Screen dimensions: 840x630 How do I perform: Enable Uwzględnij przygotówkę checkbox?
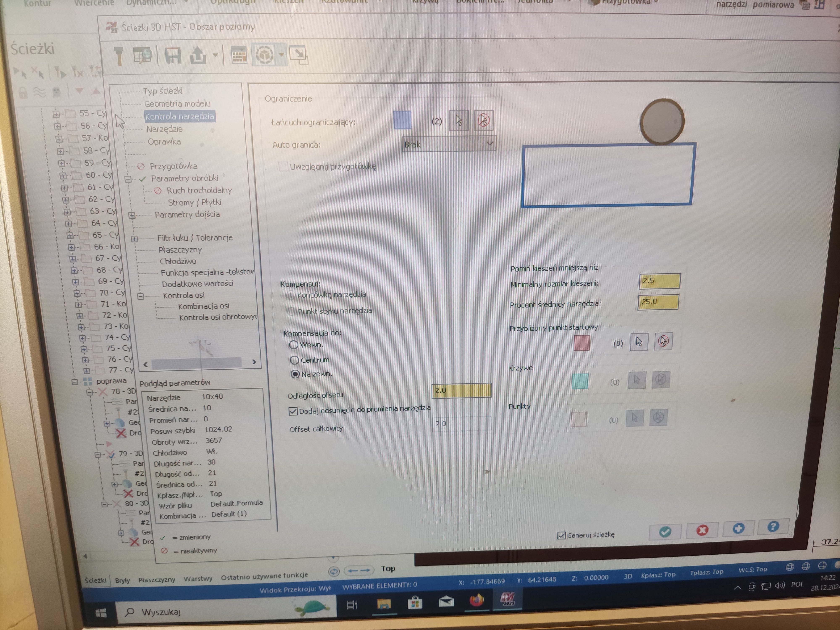(x=283, y=166)
